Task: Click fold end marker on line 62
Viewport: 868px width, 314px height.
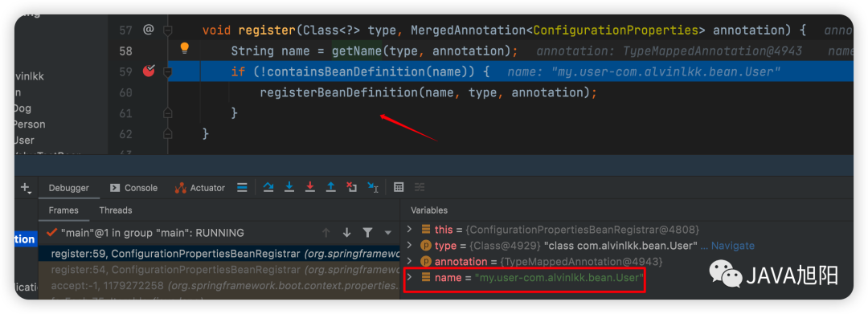Action: click(x=168, y=134)
